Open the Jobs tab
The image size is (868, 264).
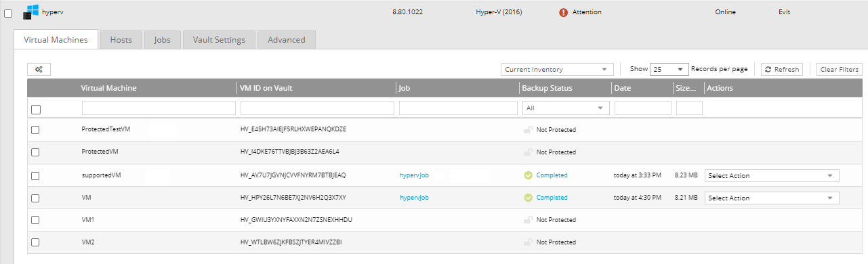click(x=162, y=40)
